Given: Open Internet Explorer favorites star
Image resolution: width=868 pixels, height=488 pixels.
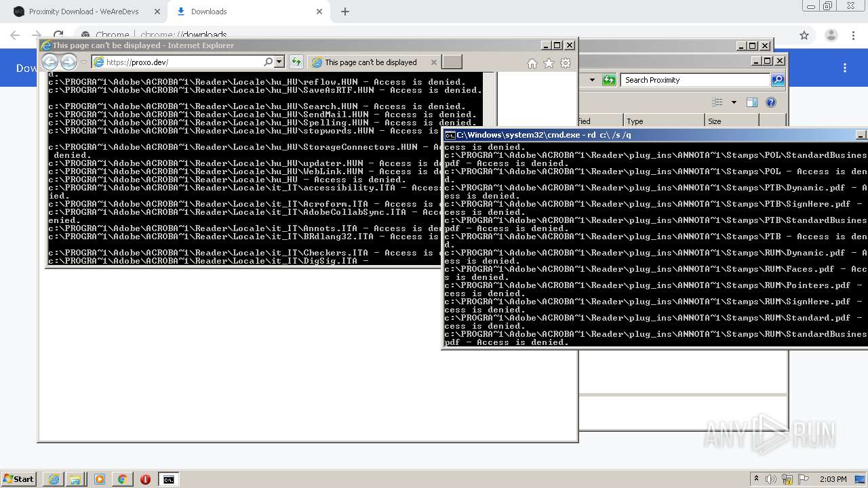Looking at the screenshot, I should (x=549, y=63).
